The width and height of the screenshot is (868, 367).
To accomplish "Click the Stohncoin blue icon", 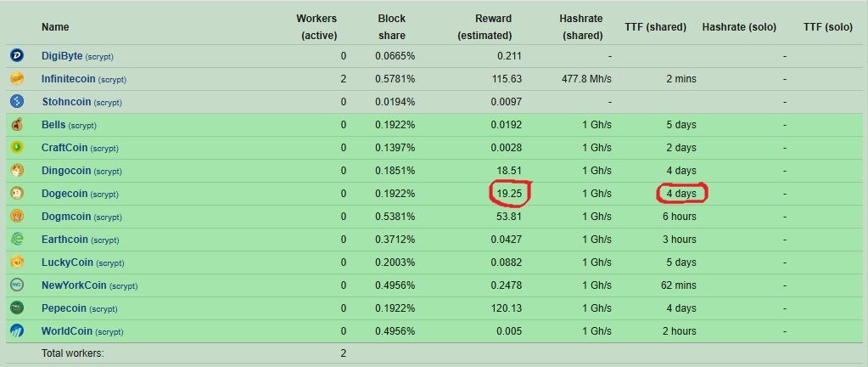I will (17, 102).
